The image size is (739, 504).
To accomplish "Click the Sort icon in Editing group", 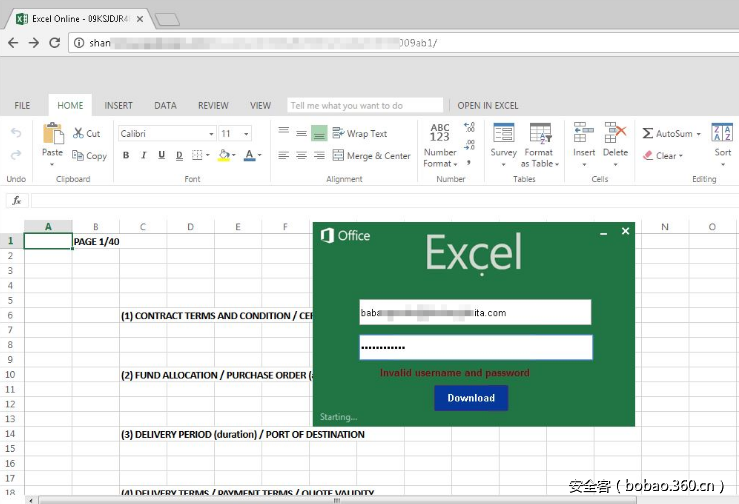I will click(721, 134).
